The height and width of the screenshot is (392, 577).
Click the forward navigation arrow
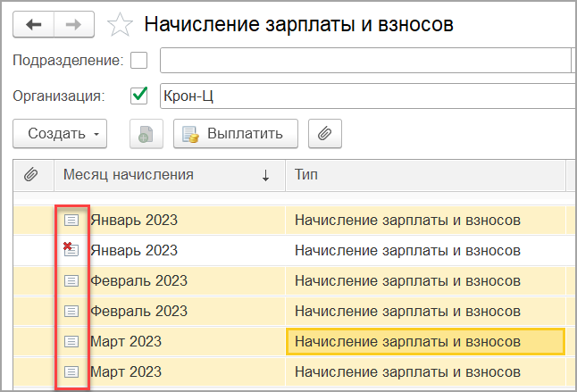(x=74, y=25)
